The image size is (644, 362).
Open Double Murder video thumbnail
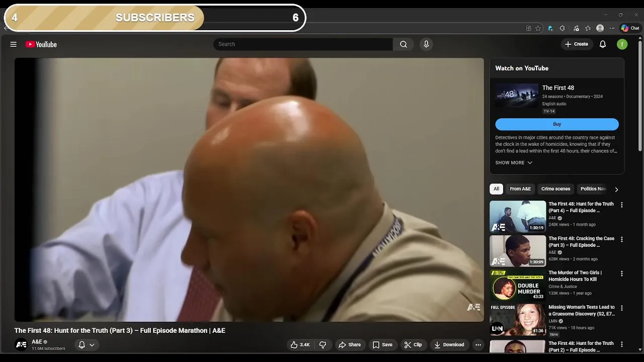[x=518, y=285]
